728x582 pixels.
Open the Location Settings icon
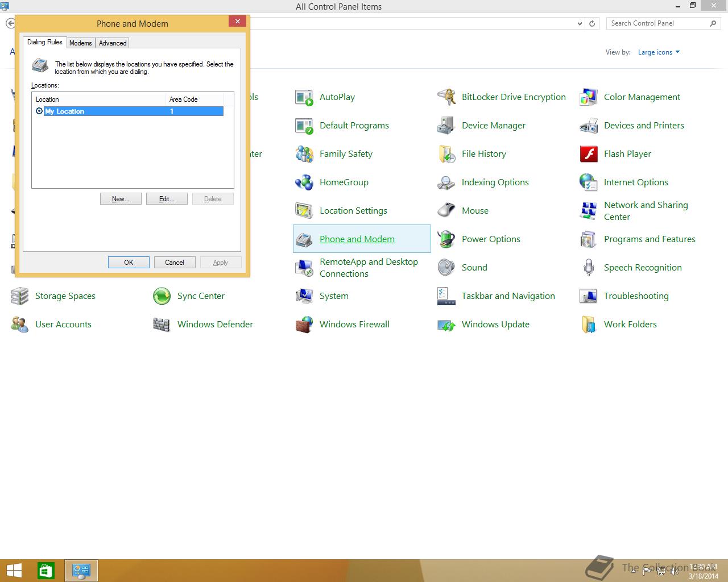pyautogui.click(x=304, y=211)
